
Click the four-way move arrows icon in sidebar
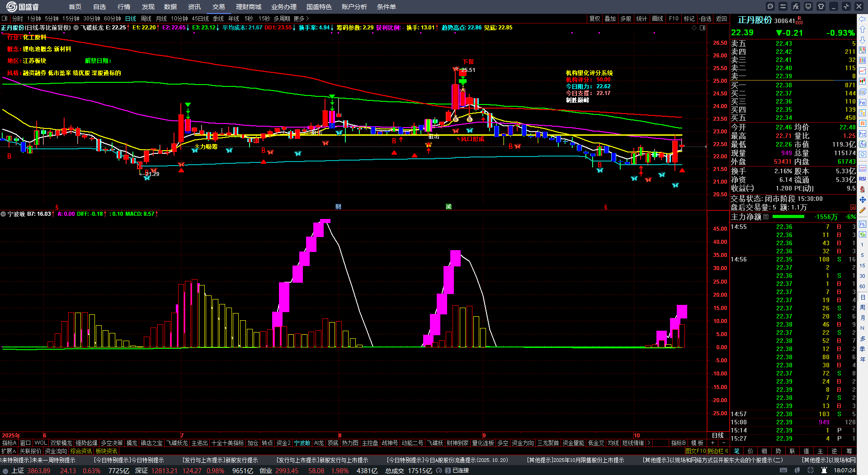pos(863,199)
